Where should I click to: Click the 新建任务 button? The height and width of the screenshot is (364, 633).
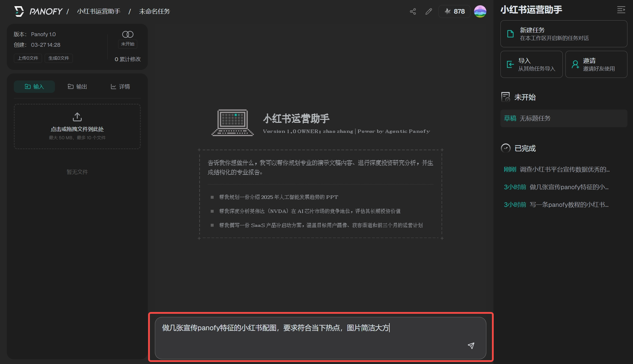563,34
